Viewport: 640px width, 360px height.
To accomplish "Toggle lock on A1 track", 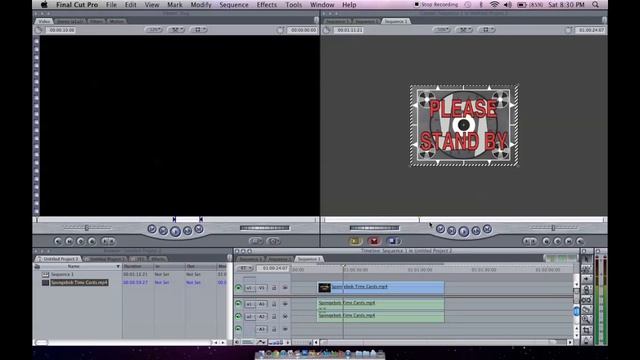I will click(274, 304).
